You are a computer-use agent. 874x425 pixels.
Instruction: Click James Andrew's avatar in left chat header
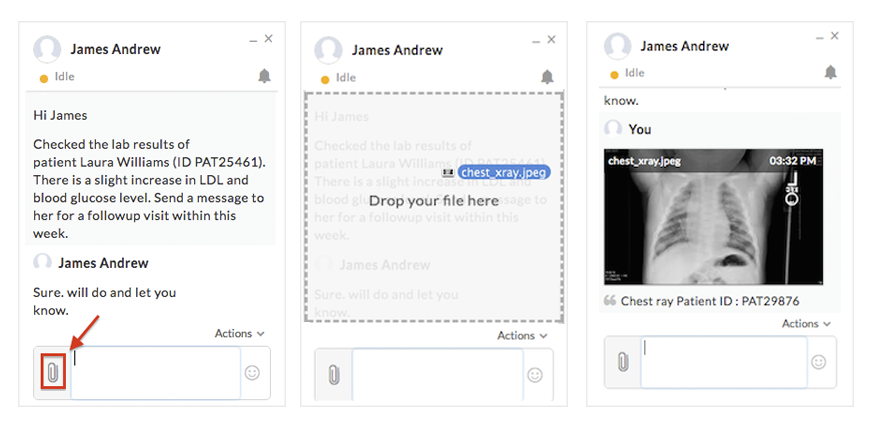coord(47,50)
